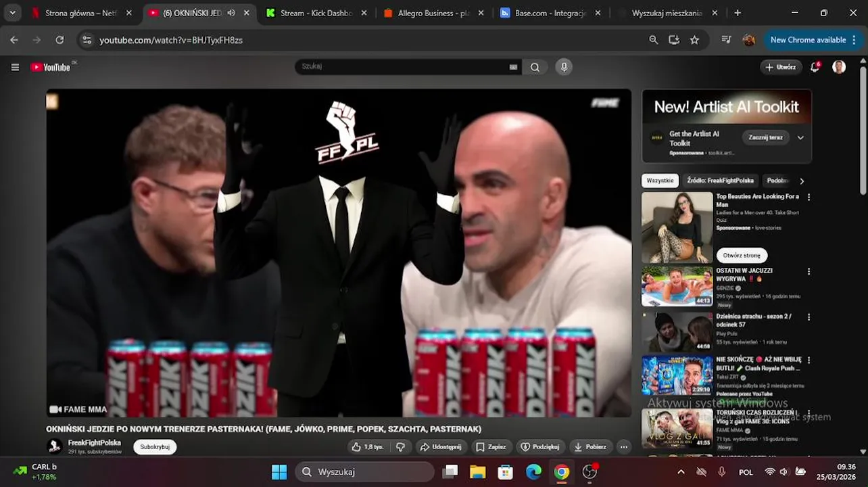This screenshot has height=487, width=868.
Task: View site information icon in address bar
Action: point(87,40)
